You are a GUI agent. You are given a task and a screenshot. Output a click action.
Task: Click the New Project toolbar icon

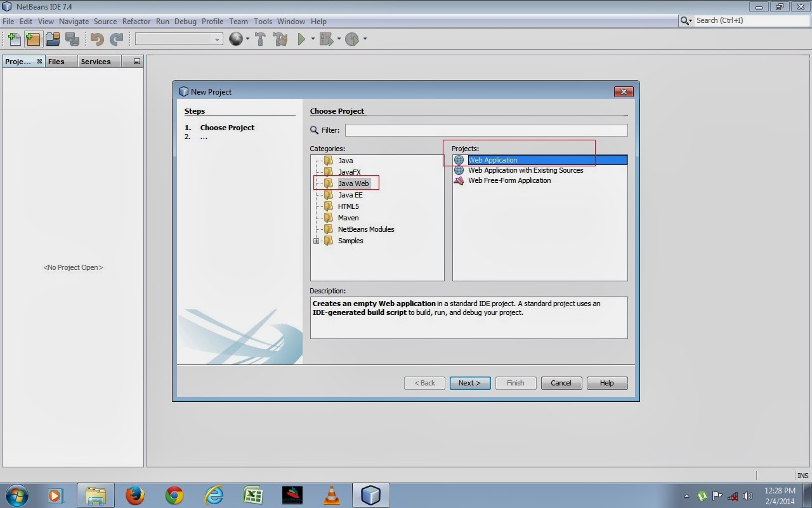(33, 39)
